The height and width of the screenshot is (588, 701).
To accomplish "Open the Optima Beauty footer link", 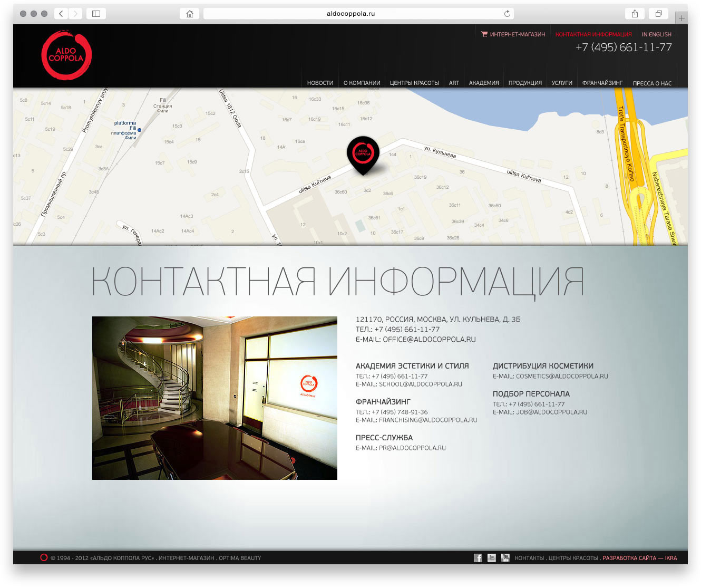I will coord(240,558).
